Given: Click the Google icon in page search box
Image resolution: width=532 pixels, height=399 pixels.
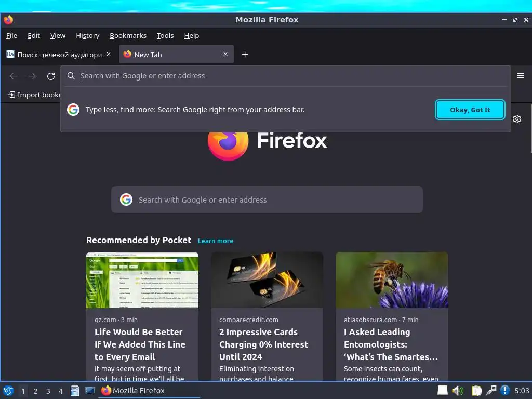Looking at the screenshot, I should point(126,199).
